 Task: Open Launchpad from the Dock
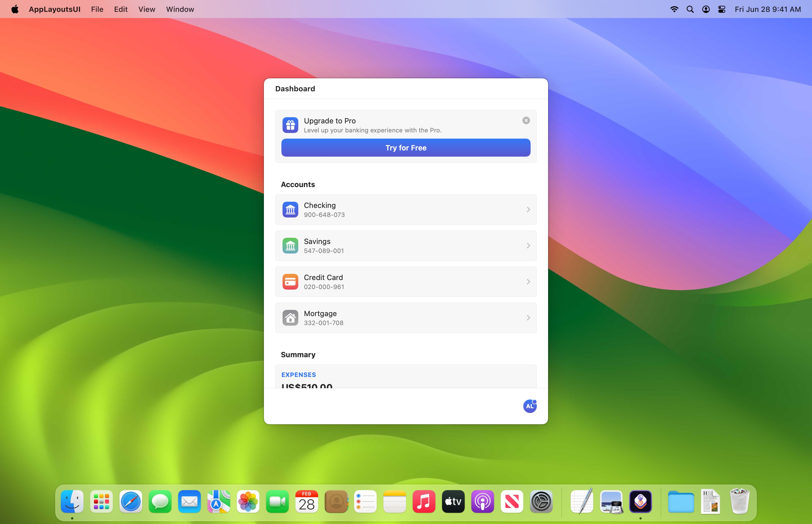[x=101, y=501]
